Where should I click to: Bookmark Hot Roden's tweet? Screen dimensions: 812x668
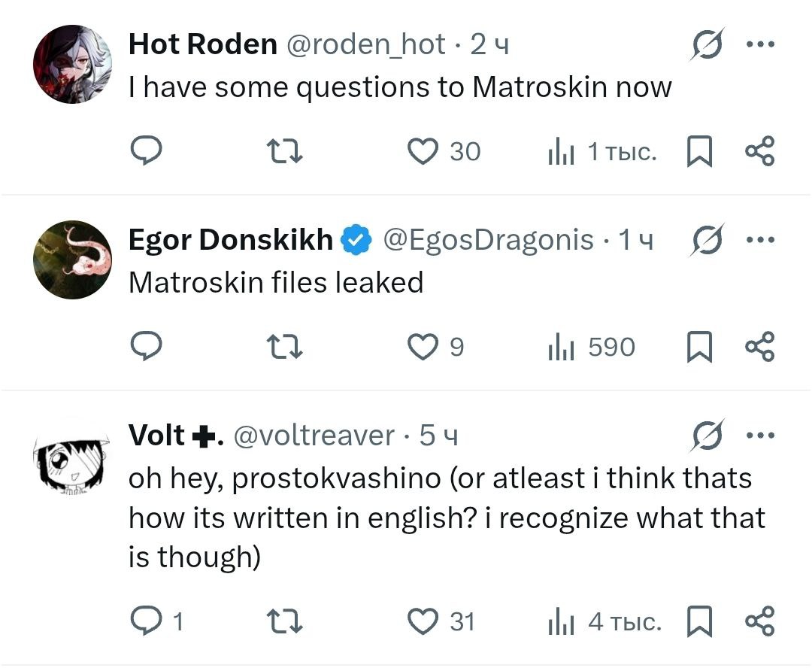(699, 152)
